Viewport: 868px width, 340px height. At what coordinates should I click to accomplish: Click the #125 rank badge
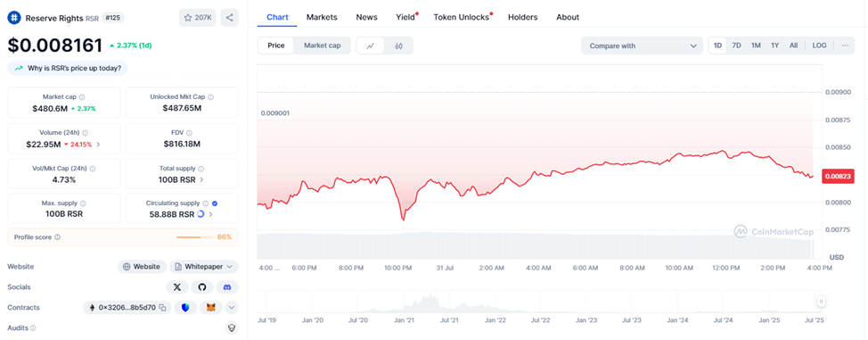click(113, 18)
